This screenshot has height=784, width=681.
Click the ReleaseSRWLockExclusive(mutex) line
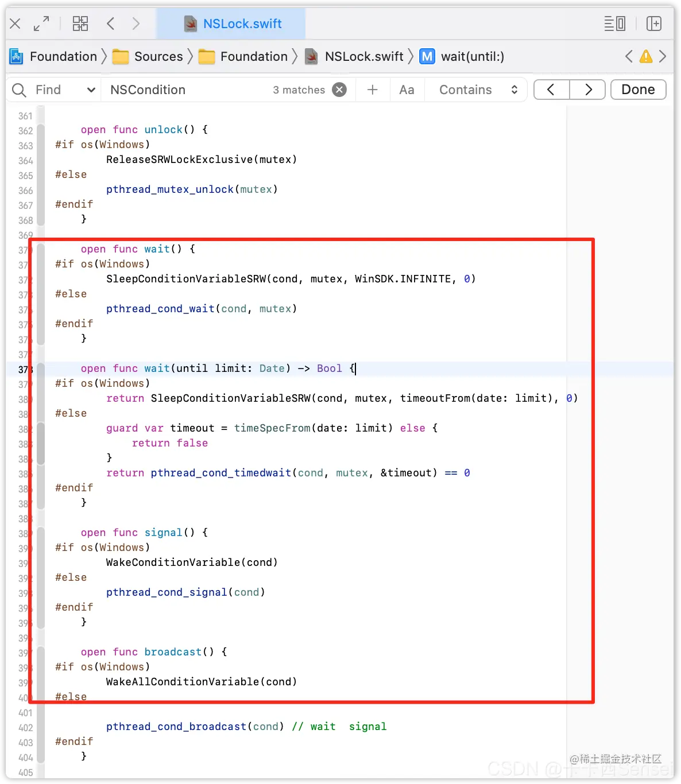pos(202,160)
